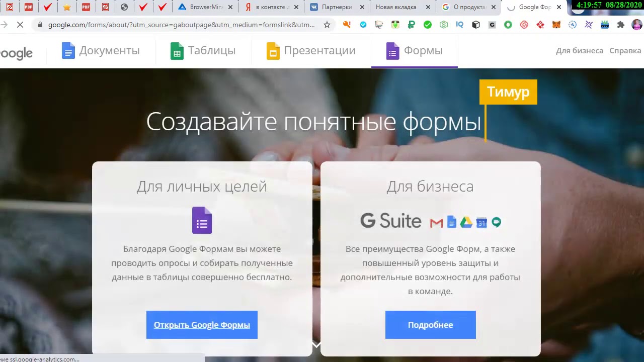Click the green chat icon in G Suite card
644x362 pixels.
point(496,222)
